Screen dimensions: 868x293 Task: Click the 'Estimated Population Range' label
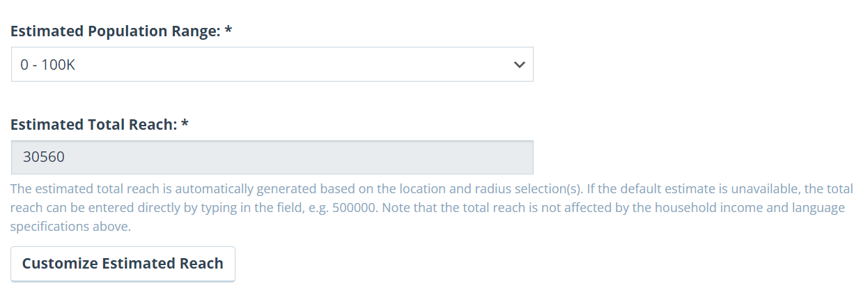pos(115,31)
